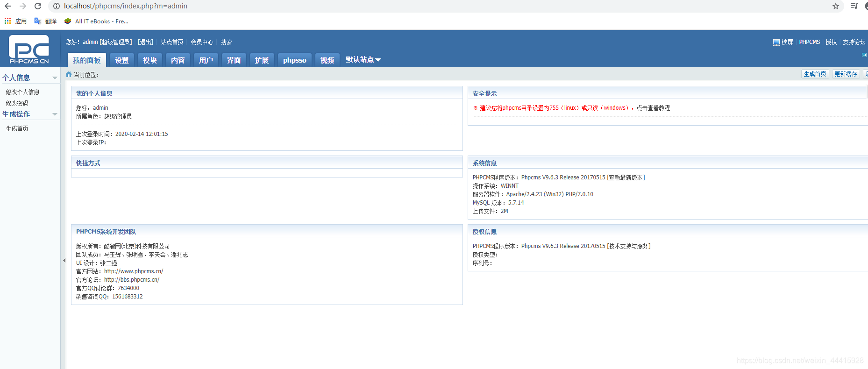Switch to 视频 tab
The width and height of the screenshot is (868, 369).
327,60
